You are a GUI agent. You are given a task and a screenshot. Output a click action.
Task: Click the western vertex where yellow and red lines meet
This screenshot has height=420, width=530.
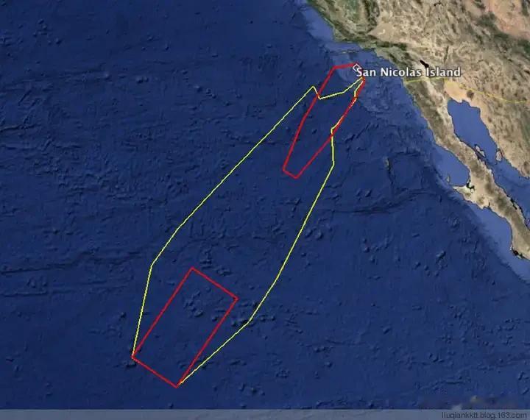point(132,357)
